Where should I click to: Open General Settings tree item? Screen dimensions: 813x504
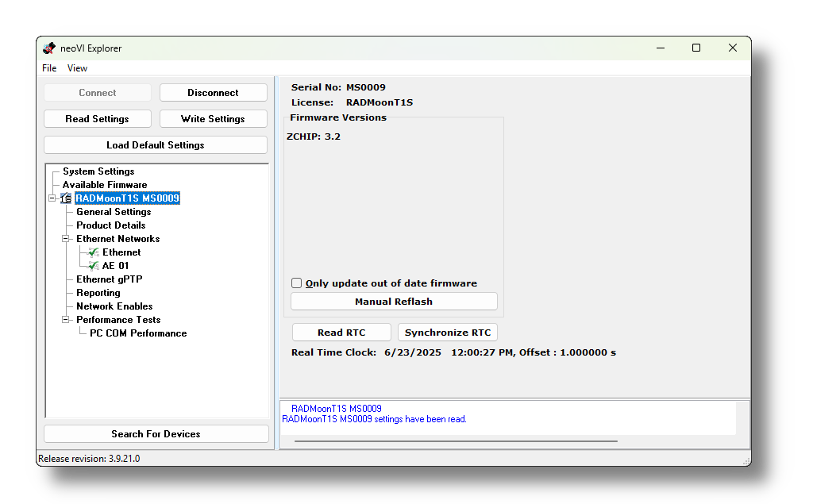(x=114, y=212)
